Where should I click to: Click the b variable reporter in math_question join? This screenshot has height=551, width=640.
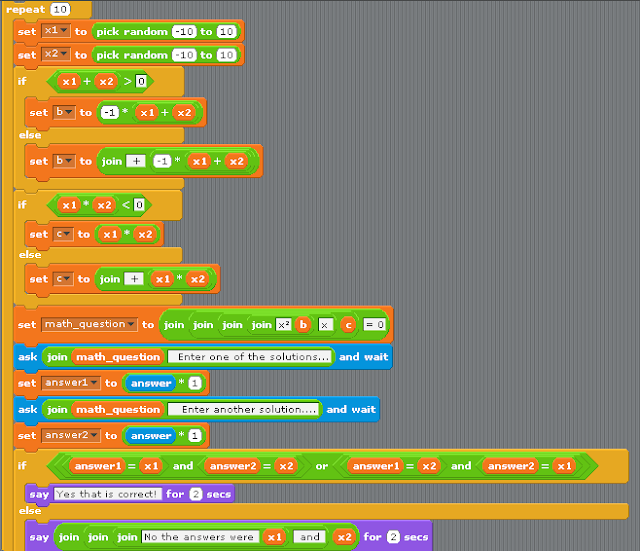[x=303, y=325]
